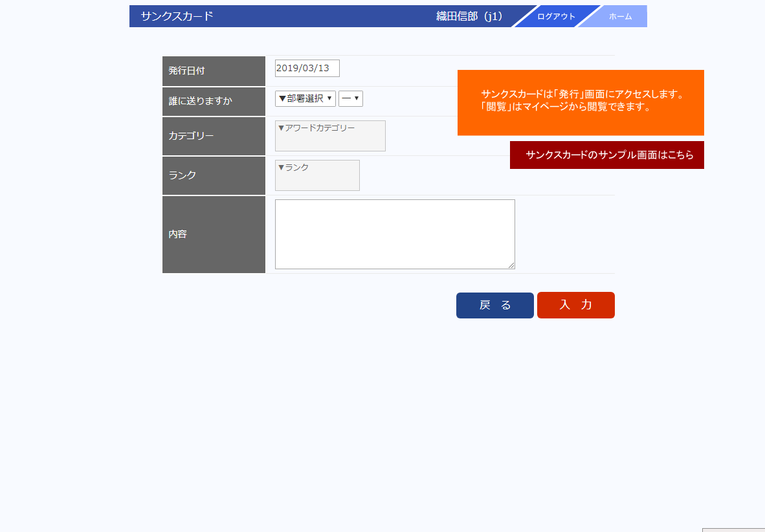
Task: Expand the dash person dropdown beside 部署選択
Action: point(350,98)
